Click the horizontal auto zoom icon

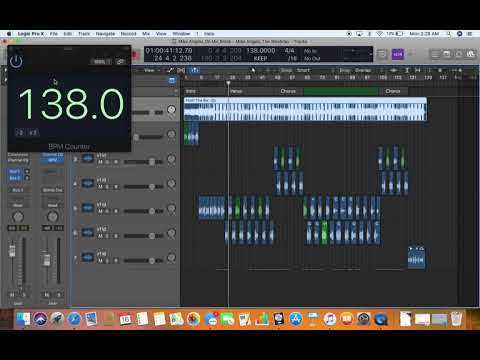coord(418,70)
